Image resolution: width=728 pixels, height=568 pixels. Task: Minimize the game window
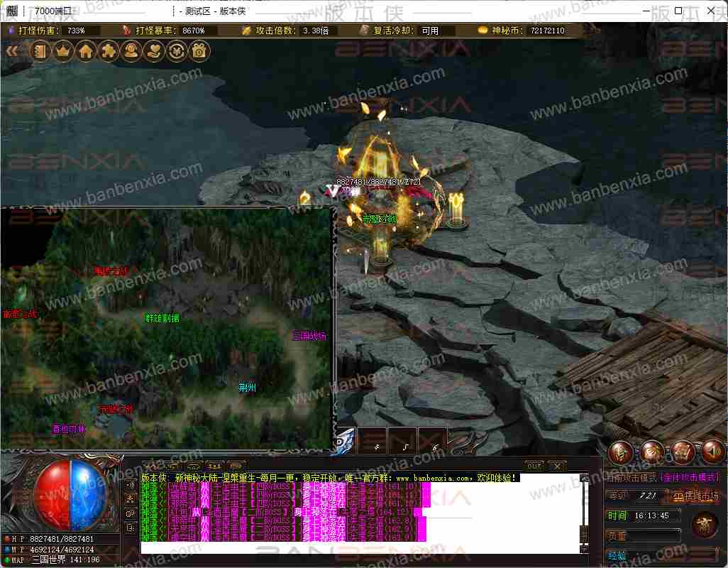pos(646,10)
